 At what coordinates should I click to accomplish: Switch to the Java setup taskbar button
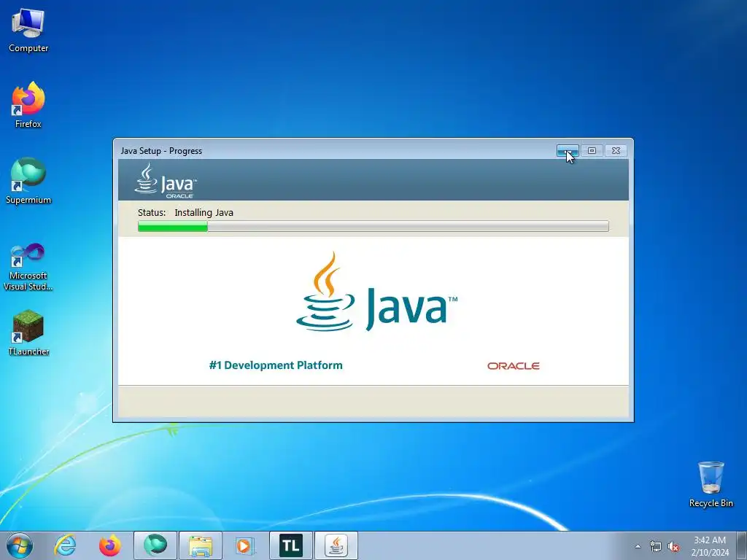point(336,545)
